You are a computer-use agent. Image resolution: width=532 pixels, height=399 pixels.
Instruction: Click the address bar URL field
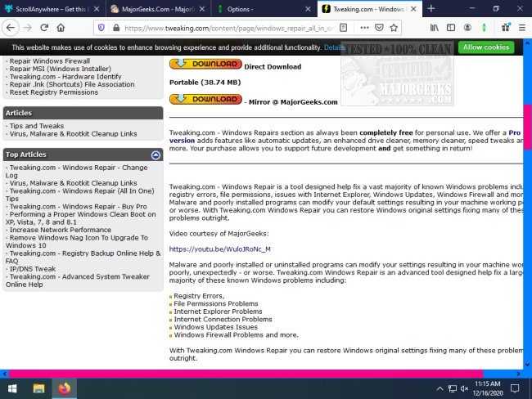click(229, 28)
